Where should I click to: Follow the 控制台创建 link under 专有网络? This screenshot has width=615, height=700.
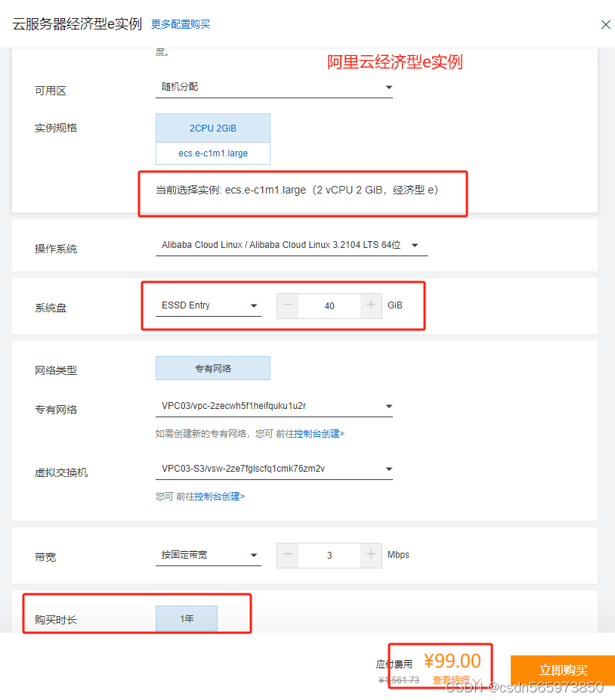[x=319, y=433]
